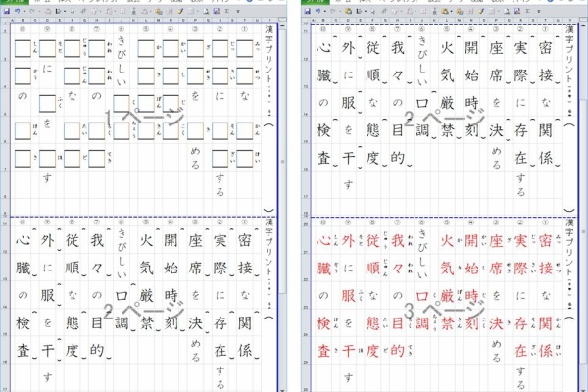Select red 存 cell on page 3
This screenshot has width=588, height=392.
520,323
